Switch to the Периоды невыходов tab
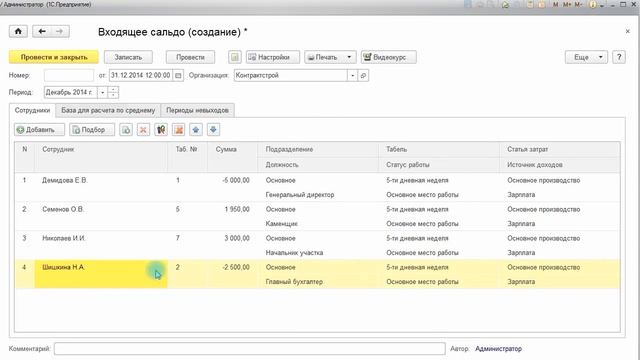The image size is (640, 360). (x=197, y=110)
